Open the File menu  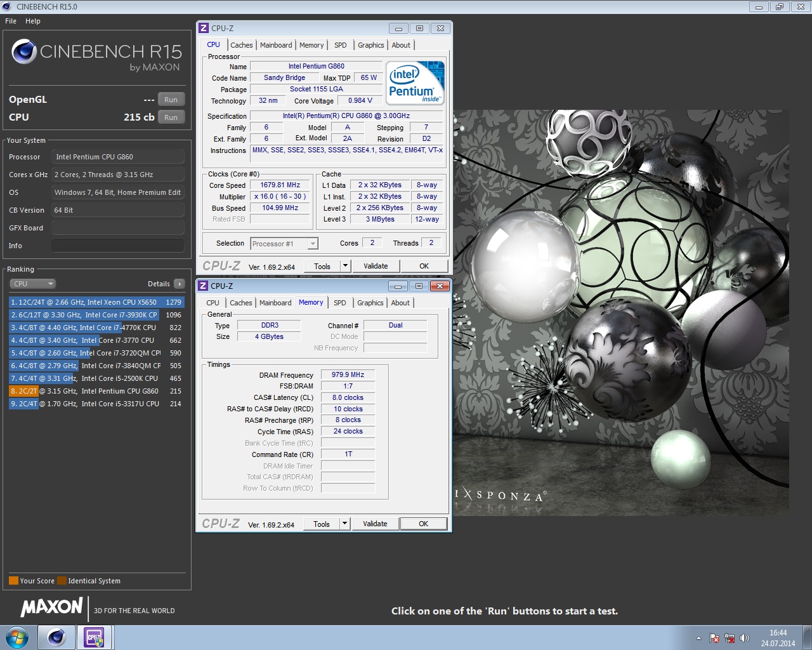(11, 21)
